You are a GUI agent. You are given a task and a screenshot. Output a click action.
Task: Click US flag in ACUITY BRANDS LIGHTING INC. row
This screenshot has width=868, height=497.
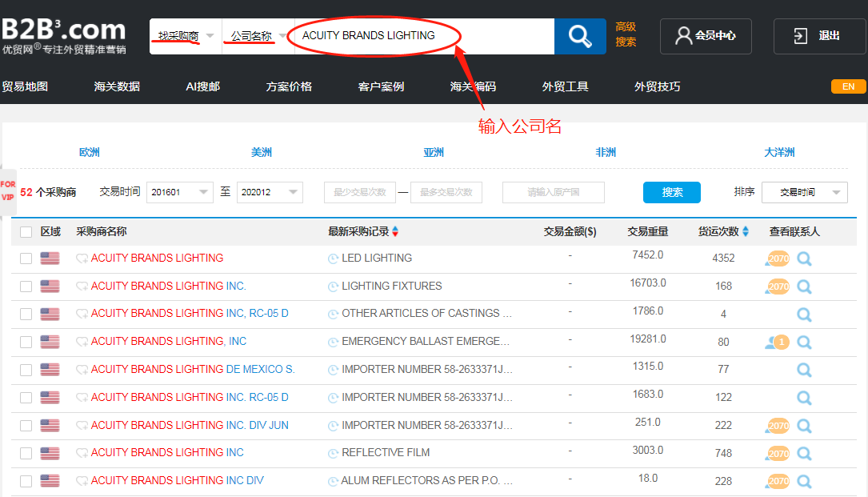tap(50, 287)
